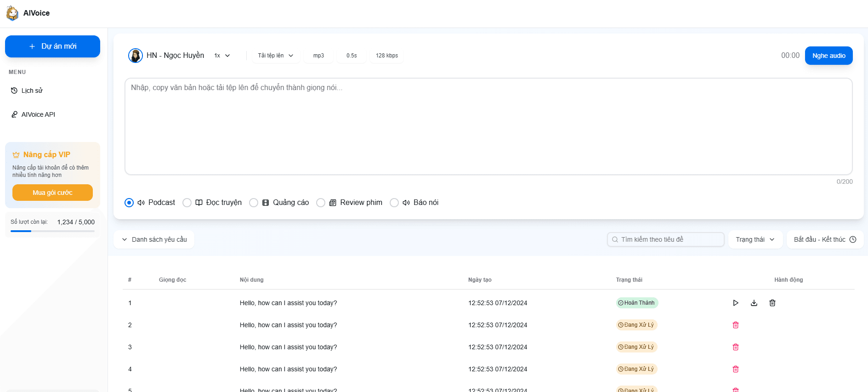Click the Nghe audio button
The image size is (868, 392).
coord(829,56)
